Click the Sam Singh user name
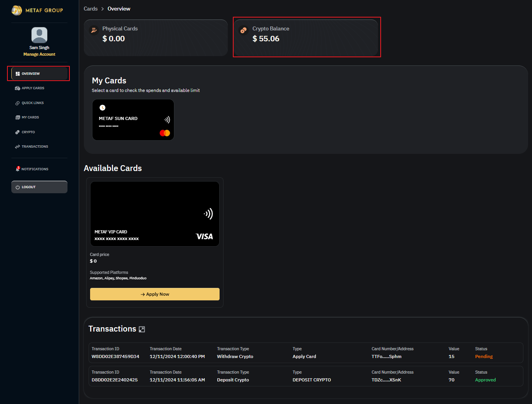Screen dimensions: 532x404 point(39,48)
